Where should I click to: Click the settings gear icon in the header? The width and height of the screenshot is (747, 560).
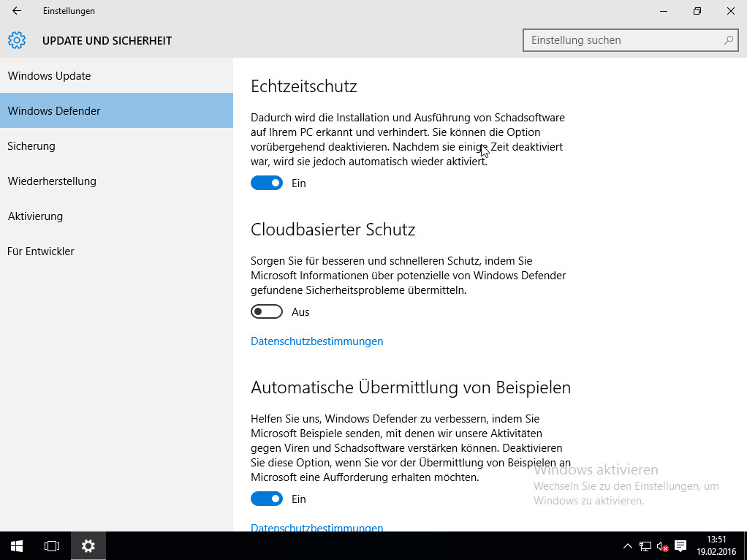[x=17, y=40]
